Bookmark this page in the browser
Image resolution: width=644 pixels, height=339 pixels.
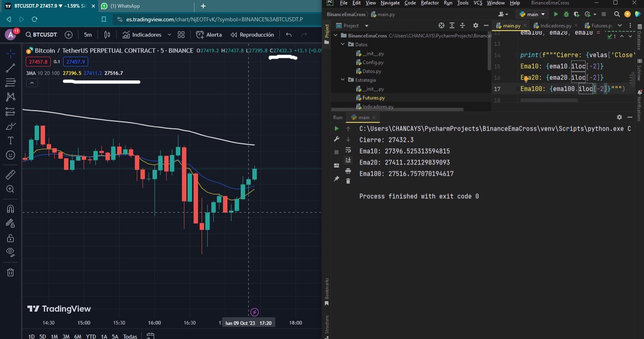click(104, 19)
